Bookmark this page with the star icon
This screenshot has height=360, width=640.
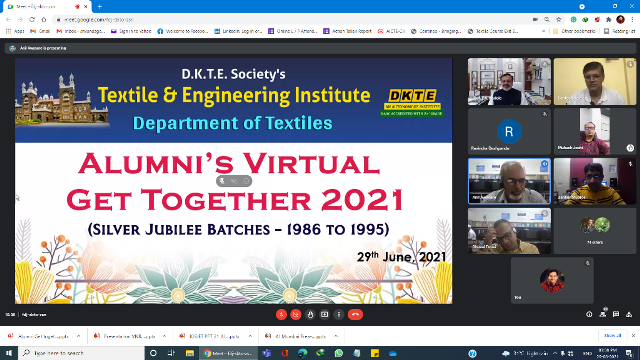pos(558,19)
